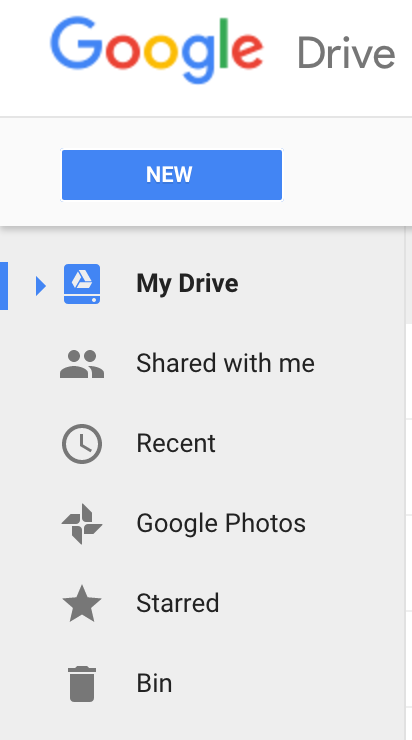Expand the My Drive folder tree arrow
This screenshot has width=412, height=740.
41,286
